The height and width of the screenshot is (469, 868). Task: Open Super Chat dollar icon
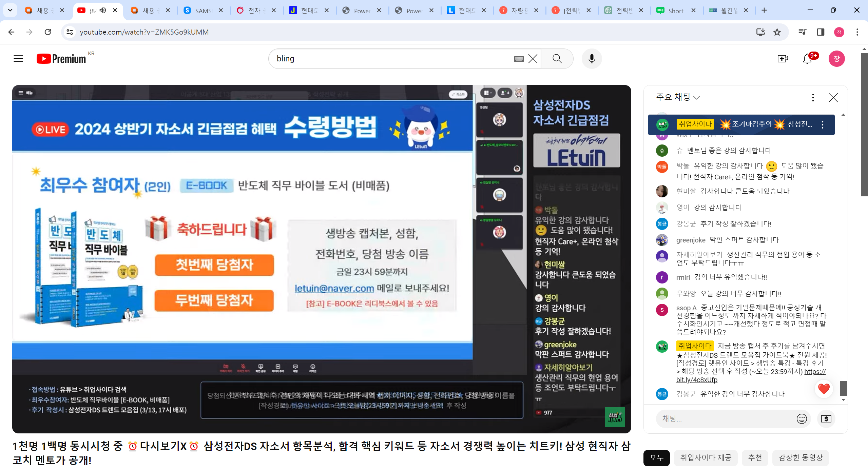click(x=826, y=419)
